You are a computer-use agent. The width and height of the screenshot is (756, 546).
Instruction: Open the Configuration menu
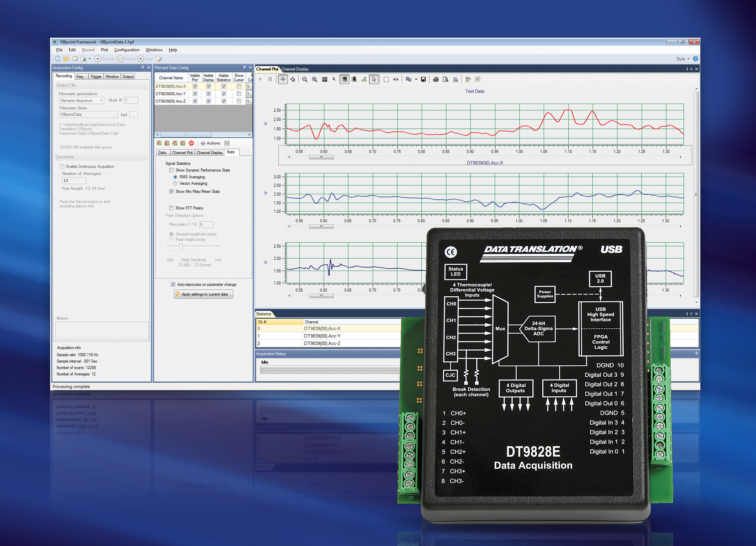(127, 50)
